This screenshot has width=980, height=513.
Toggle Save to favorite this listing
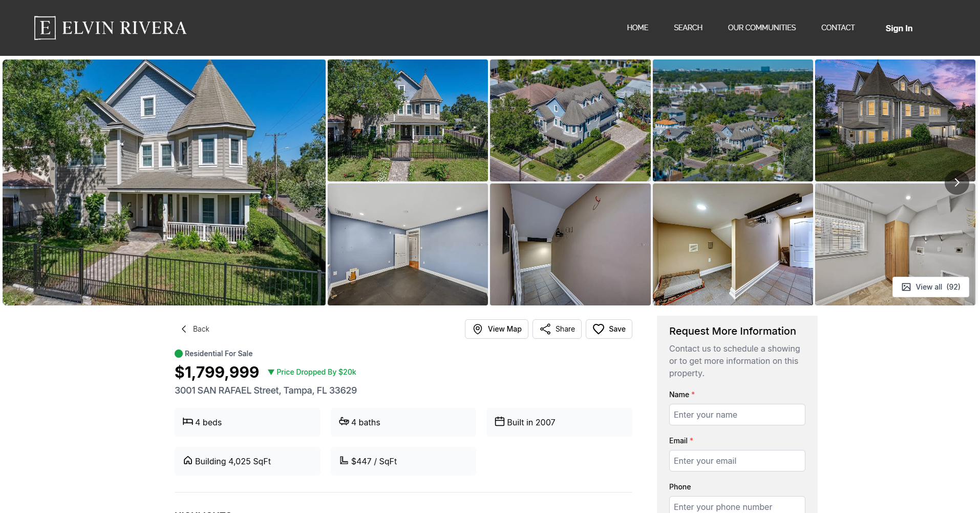coord(609,329)
